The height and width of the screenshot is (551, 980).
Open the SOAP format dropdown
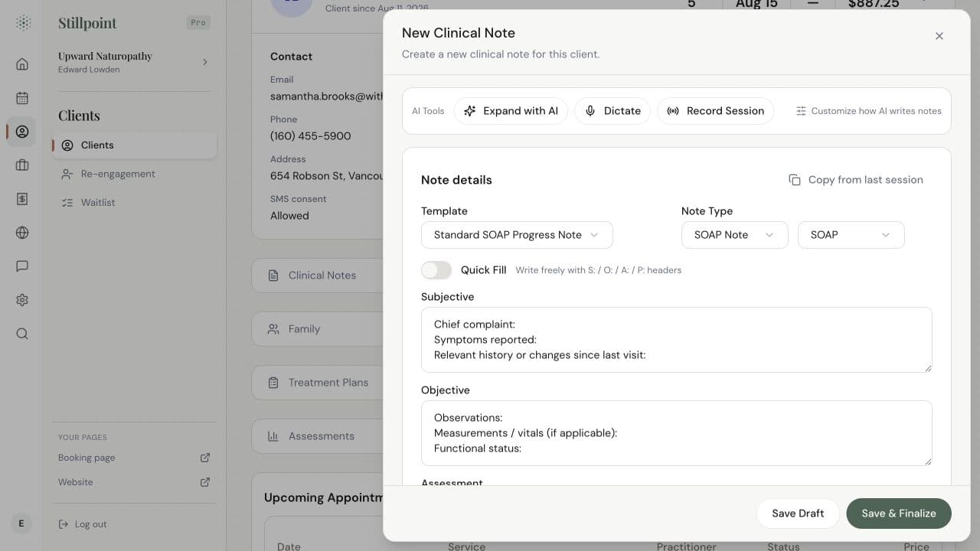click(851, 235)
